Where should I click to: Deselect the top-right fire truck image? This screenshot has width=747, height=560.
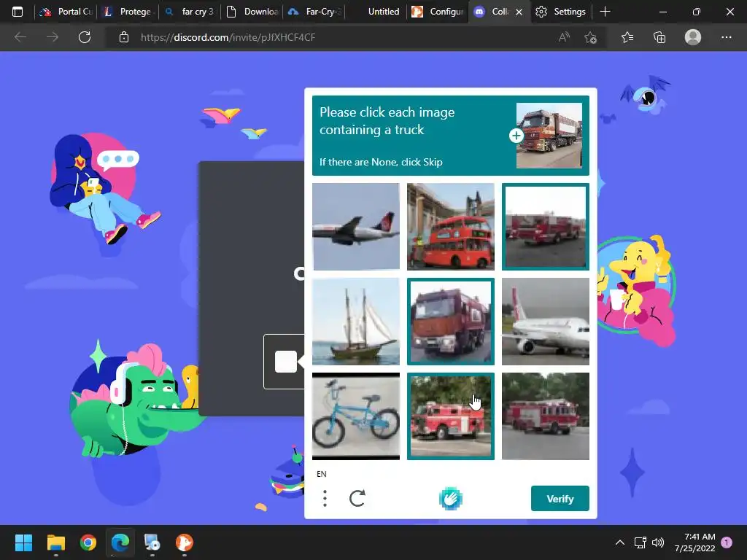point(546,227)
